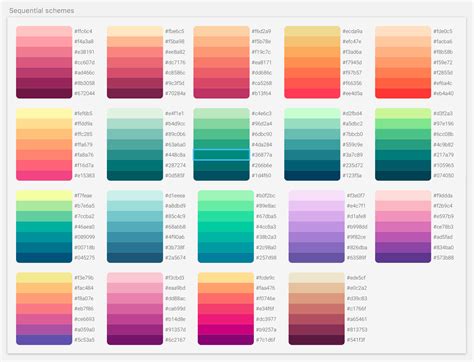Viewport: 474px width, 362px height.
Task: Pick the mint swatch labeled #d2fbd4
Action: click(312, 114)
